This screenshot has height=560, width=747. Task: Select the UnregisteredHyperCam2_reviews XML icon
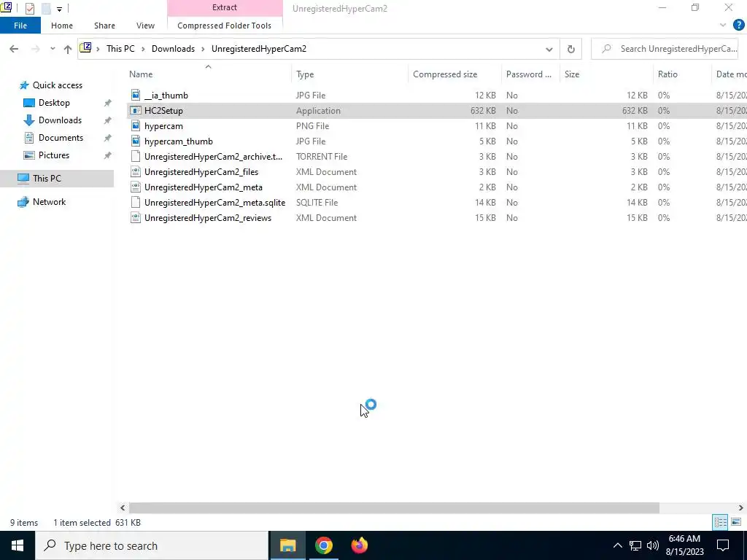(136, 217)
